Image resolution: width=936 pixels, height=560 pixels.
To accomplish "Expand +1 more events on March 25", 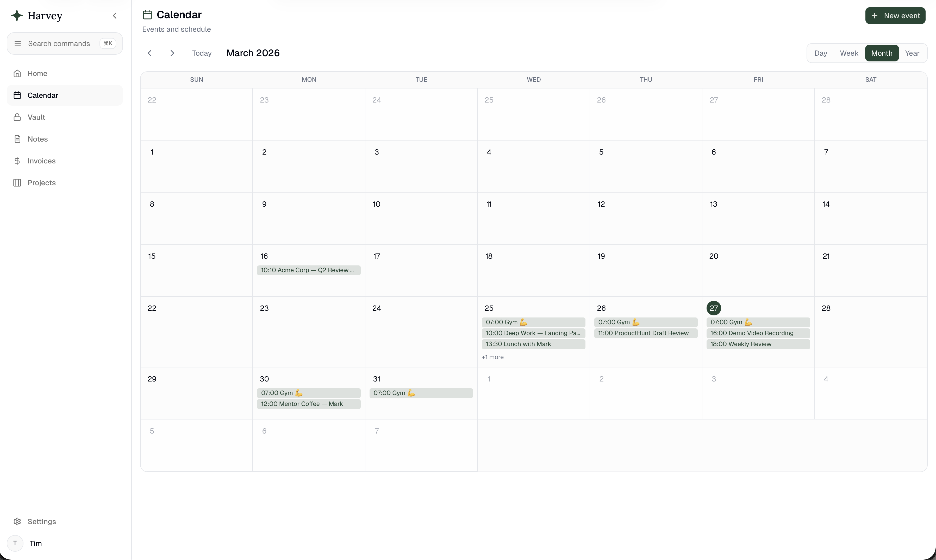I will 492,357.
